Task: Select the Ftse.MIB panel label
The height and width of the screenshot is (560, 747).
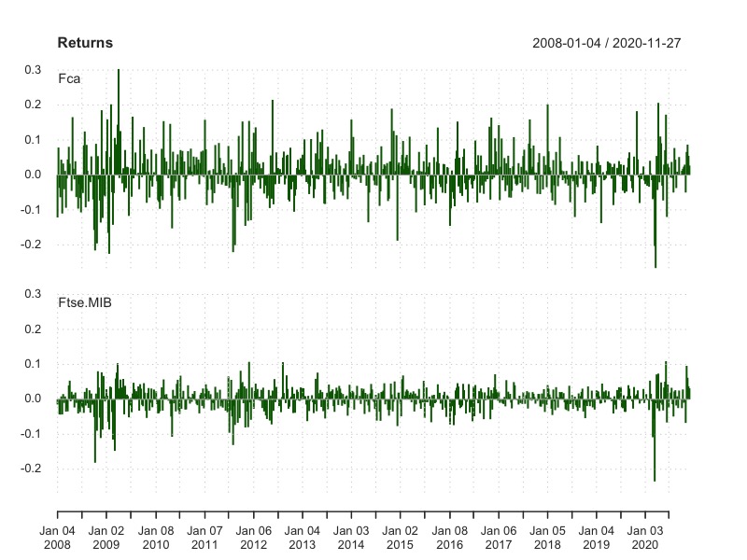Action: pos(85,302)
